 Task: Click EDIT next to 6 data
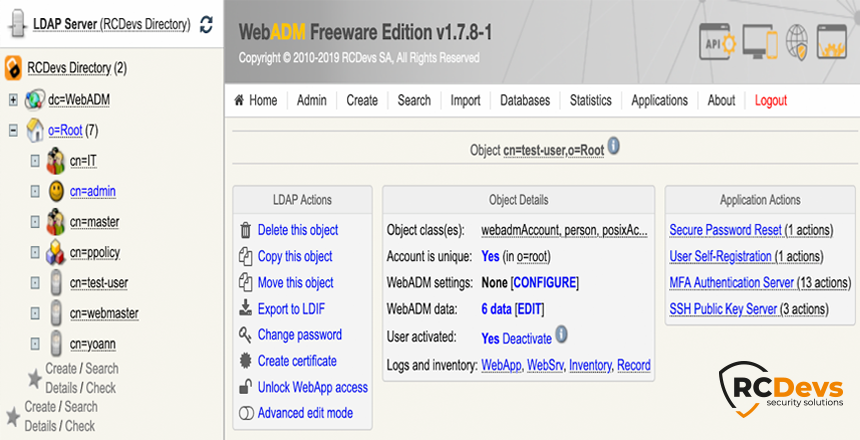[530, 309]
